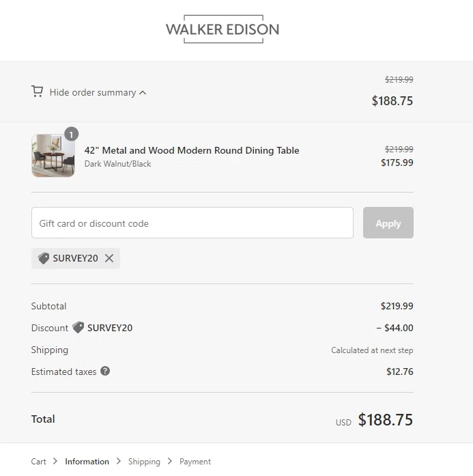473x476 pixels.
Task: Select the Information breadcrumb step
Action: pos(87,462)
